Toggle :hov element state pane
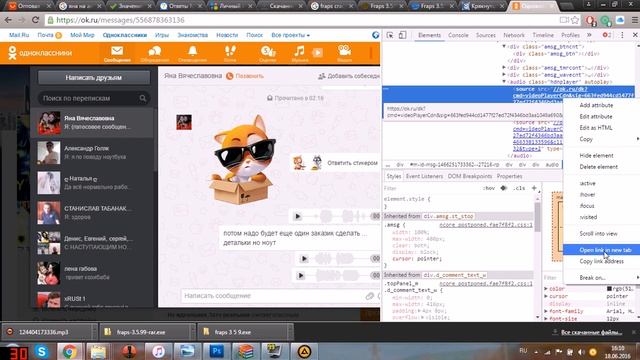The width and height of the screenshot is (640, 360). (x=489, y=188)
